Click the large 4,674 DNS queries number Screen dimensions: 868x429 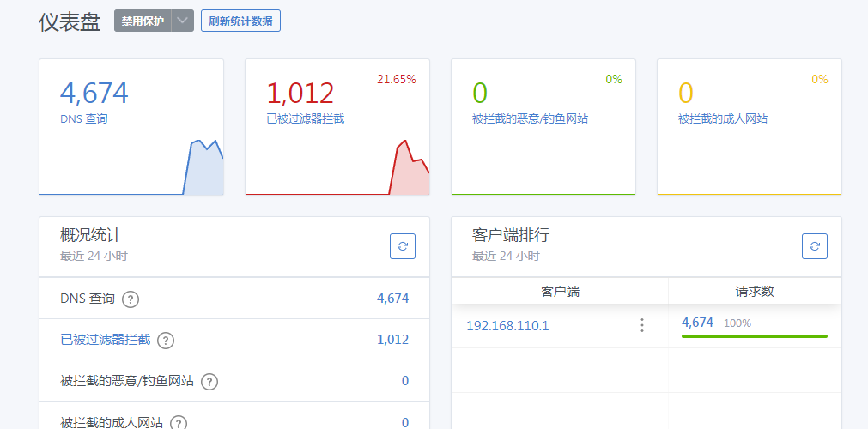[x=94, y=93]
